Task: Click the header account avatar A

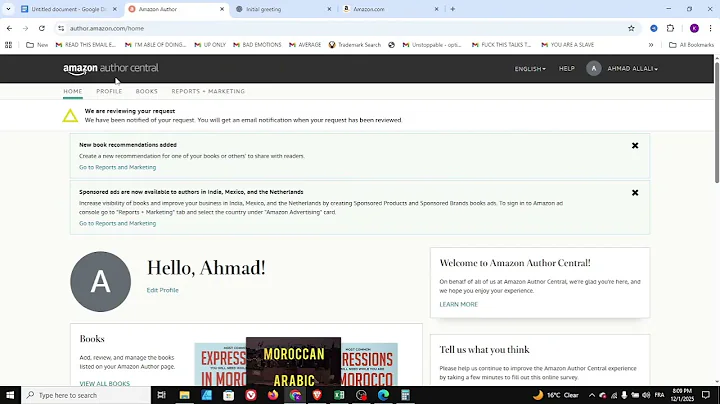Action: [593, 68]
